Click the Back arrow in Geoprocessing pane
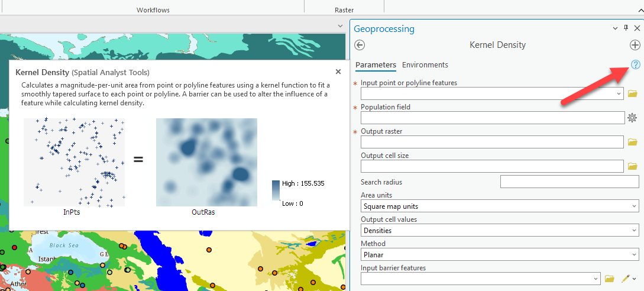 click(360, 45)
